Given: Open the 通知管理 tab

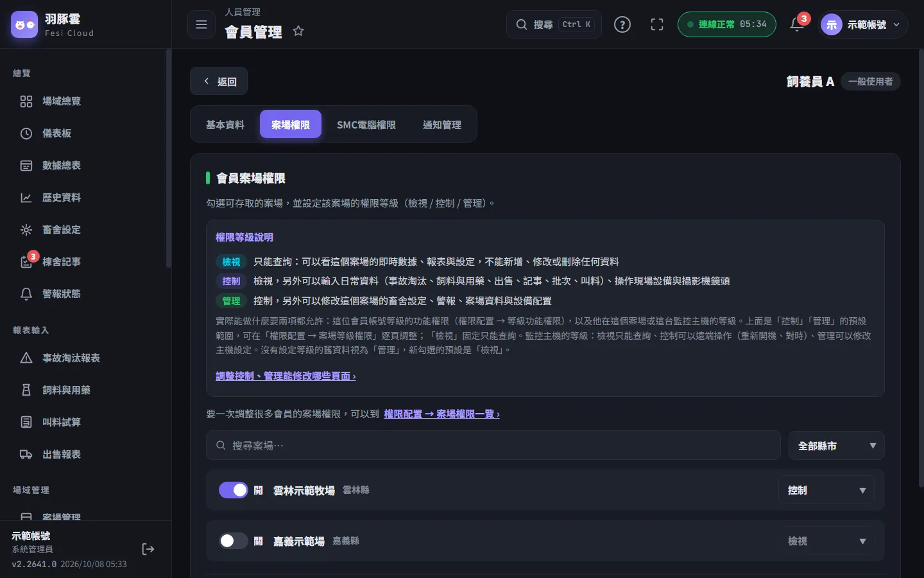Looking at the screenshot, I should coord(442,125).
